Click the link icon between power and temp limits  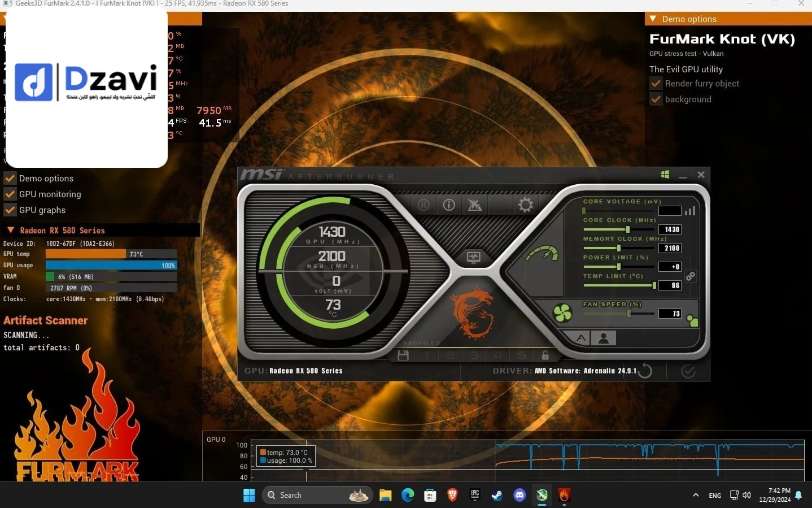coord(690,276)
